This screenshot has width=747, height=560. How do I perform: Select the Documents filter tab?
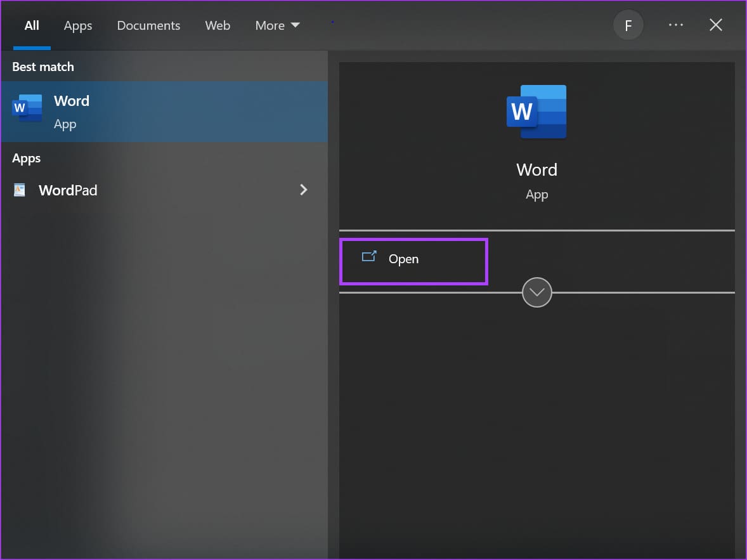pos(148,25)
